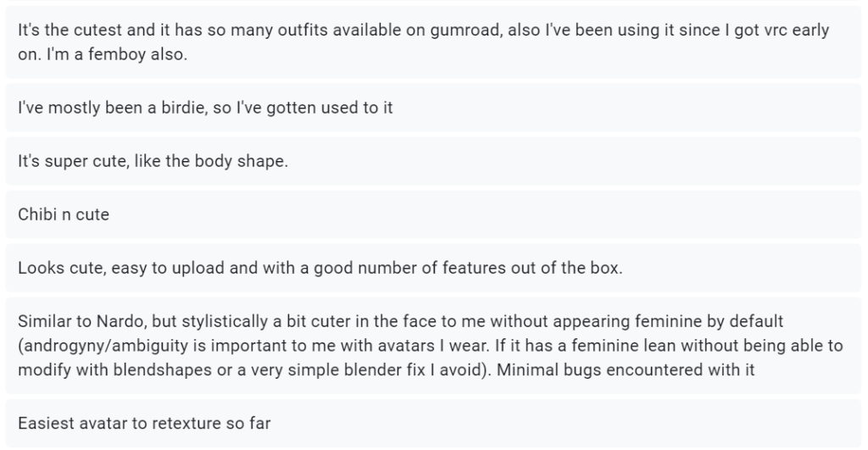Select the "Chibi n cute" response
The width and height of the screenshot is (868, 450).
(x=64, y=214)
